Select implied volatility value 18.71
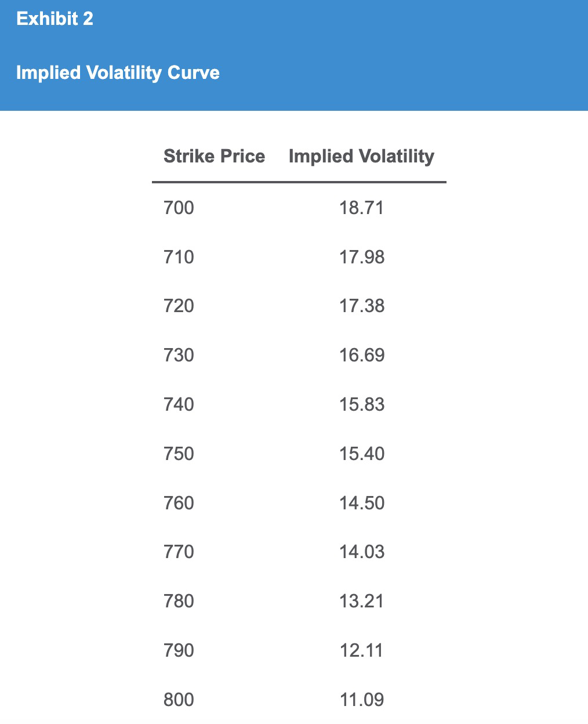This screenshot has height=724, width=588. (361, 208)
